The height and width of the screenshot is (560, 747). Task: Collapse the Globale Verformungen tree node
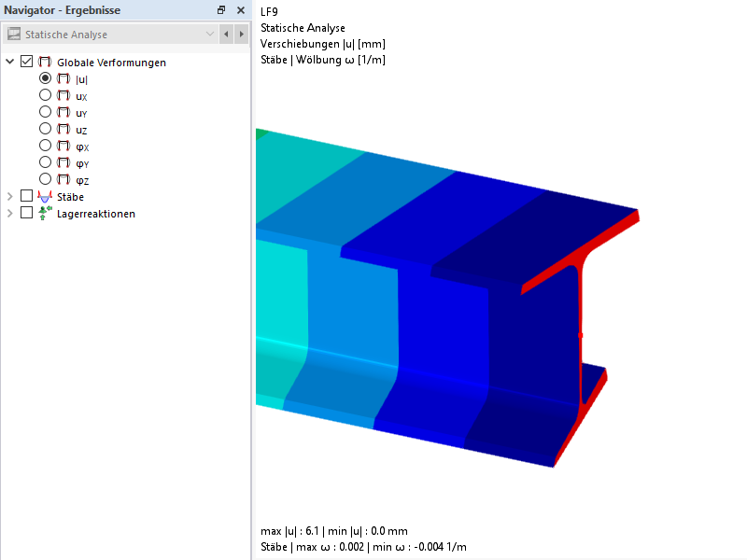click(x=9, y=62)
